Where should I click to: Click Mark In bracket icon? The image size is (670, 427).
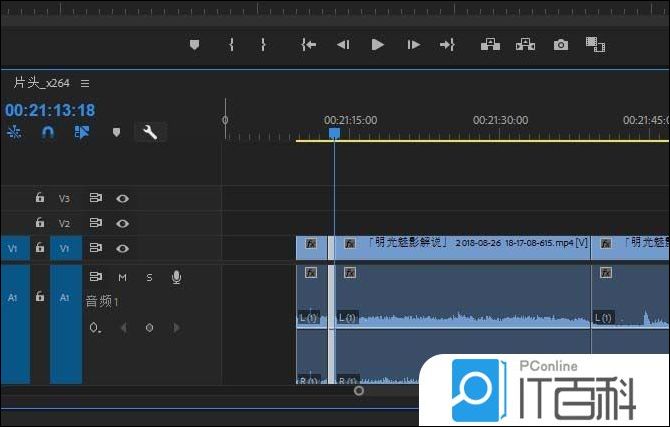pyautogui.click(x=231, y=45)
